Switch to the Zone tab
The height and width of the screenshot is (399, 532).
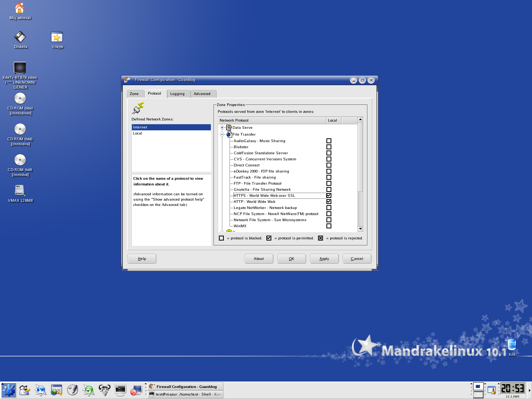[135, 94]
